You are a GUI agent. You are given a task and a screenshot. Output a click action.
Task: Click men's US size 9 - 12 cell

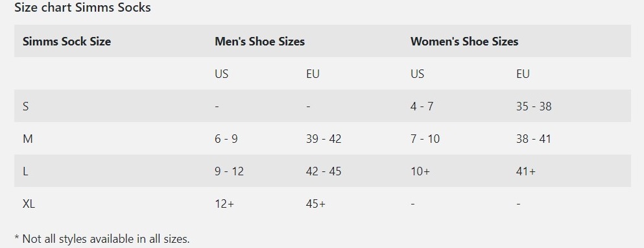click(229, 171)
